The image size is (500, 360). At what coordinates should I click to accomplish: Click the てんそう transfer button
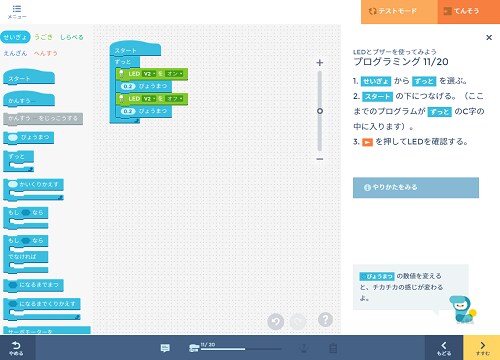tap(469, 12)
